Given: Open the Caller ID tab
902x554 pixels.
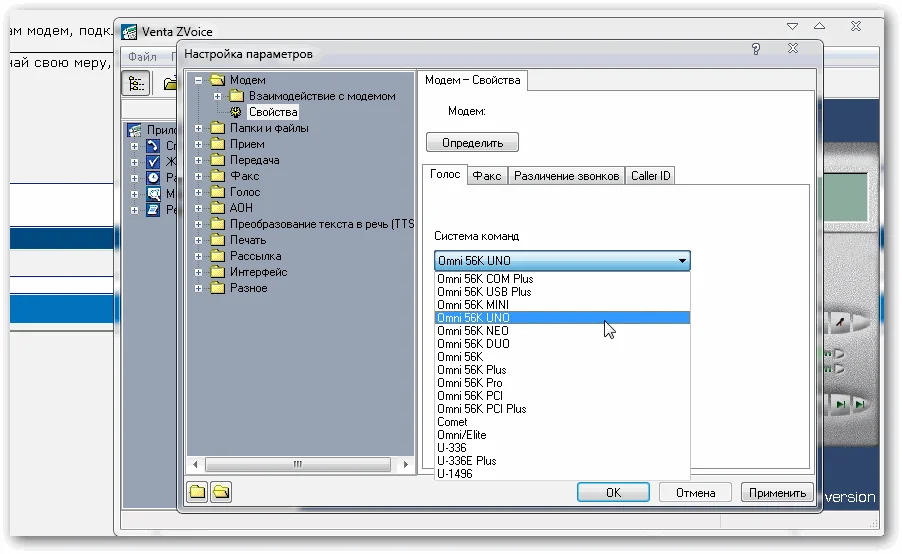Looking at the screenshot, I should click(650, 176).
